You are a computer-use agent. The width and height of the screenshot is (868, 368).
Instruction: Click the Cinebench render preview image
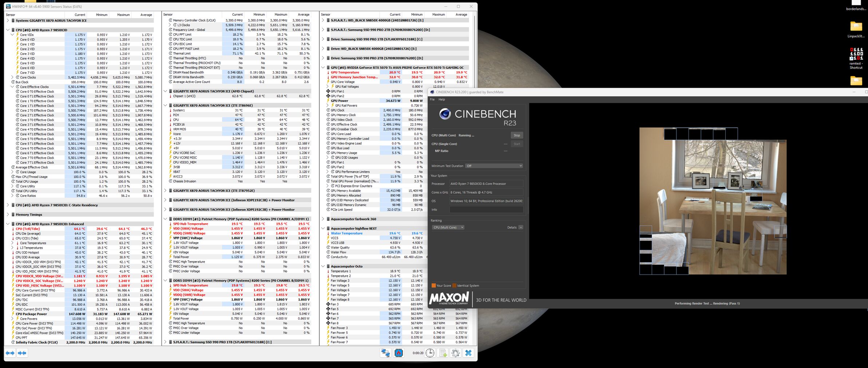(x=713, y=201)
